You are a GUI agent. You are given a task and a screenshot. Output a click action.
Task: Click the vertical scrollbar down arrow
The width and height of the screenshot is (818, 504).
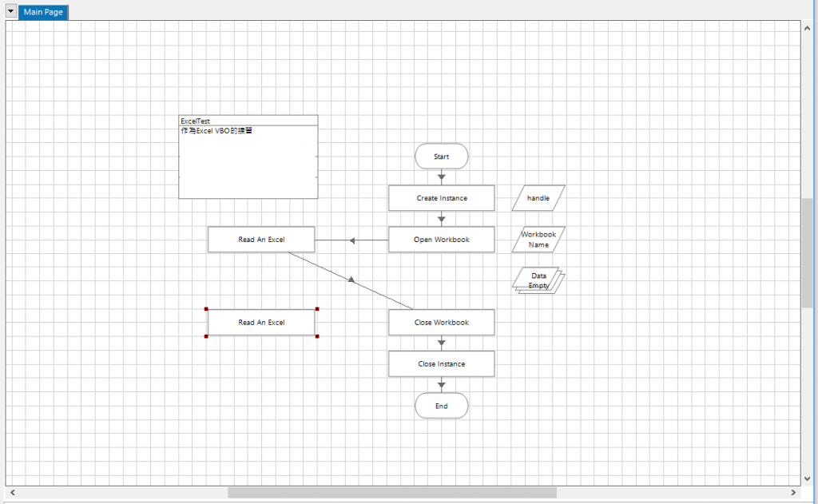click(807, 478)
